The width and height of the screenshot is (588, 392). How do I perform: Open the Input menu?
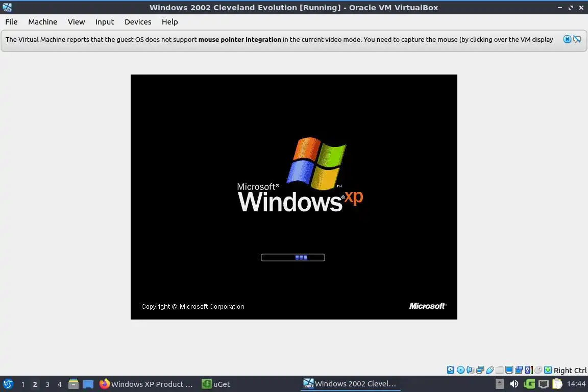click(x=104, y=22)
